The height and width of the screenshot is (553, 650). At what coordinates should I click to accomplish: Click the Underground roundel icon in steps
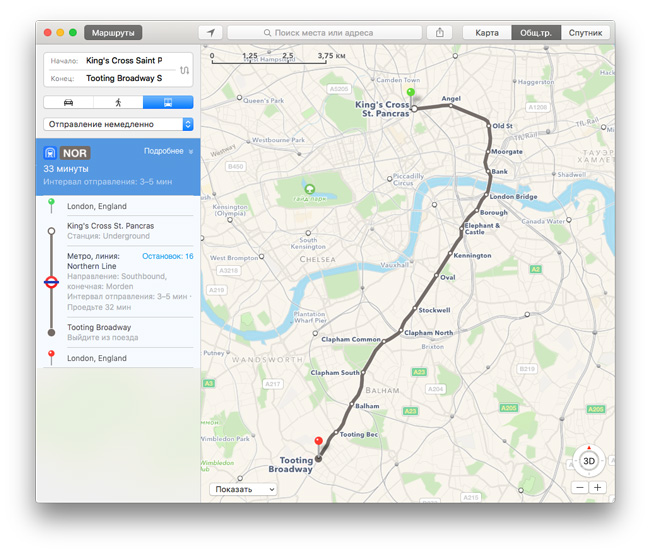click(x=51, y=283)
